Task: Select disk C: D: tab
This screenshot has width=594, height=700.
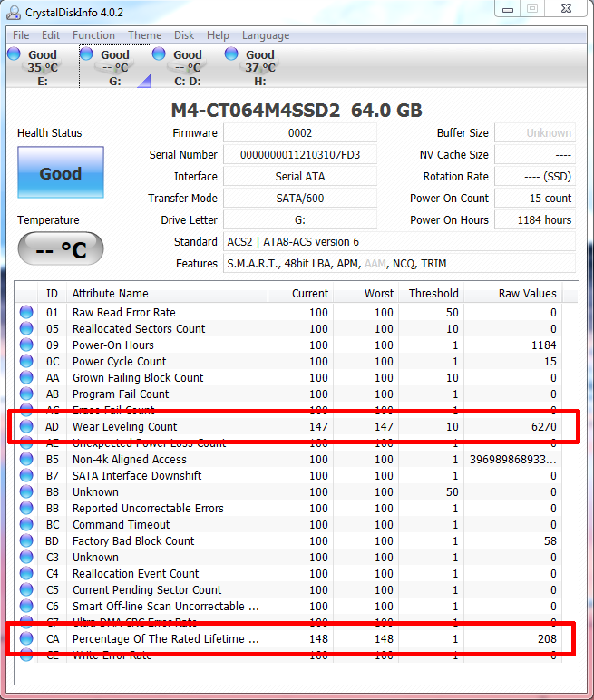Action: (188, 66)
